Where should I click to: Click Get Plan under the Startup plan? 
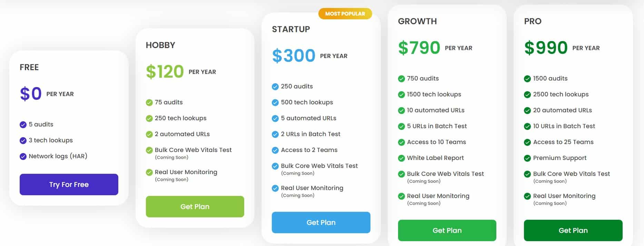pos(321,223)
